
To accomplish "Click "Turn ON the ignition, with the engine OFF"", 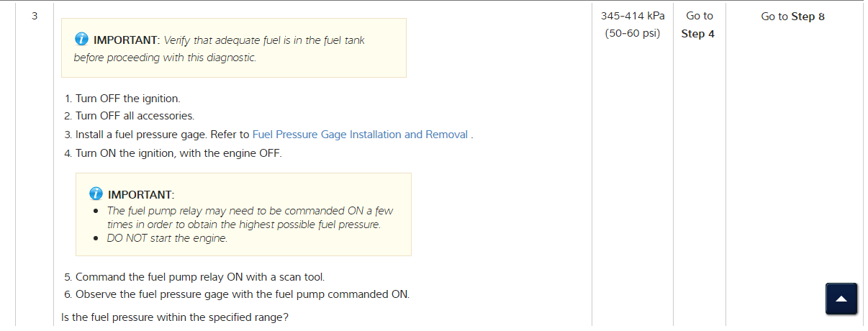I will 178,153.
